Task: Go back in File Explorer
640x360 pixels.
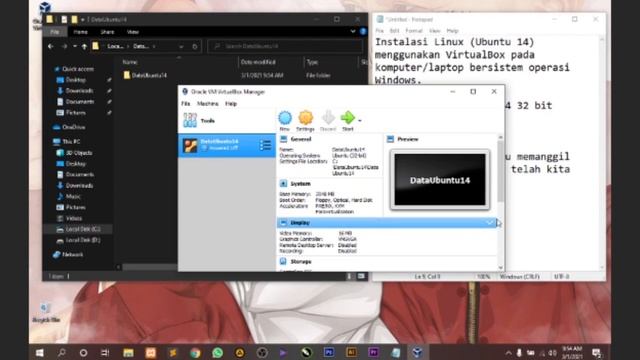Action: click(x=51, y=47)
